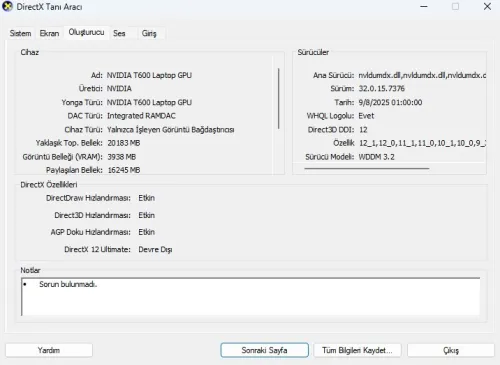
Task: Click 'Etkin' next to Direct3D Hızlandırması
Action: pos(147,215)
